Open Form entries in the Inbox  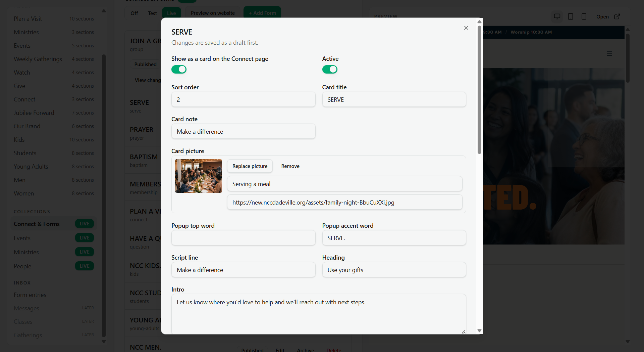click(x=54, y=295)
